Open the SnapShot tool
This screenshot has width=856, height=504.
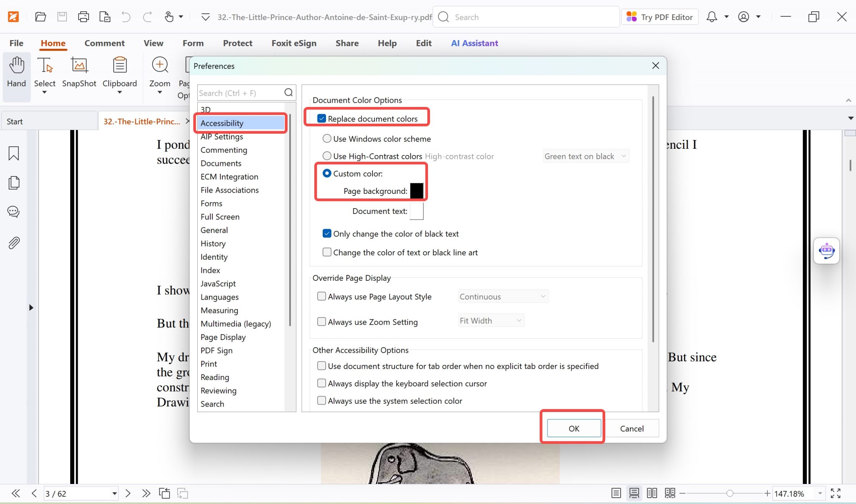point(79,73)
